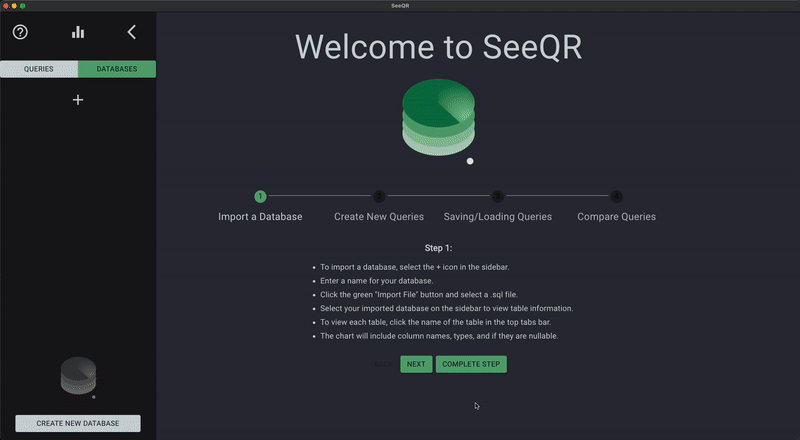Viewport: 800px width, 440px height.
Task: Go to step 3 circle
Action: coord(497,196)
